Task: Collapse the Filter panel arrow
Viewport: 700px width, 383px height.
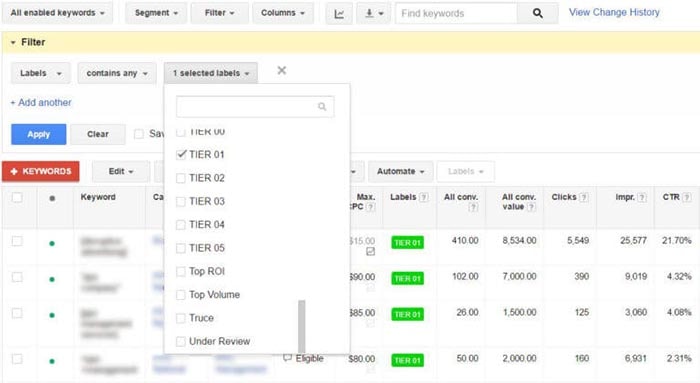Action: (x=13, y=42)
